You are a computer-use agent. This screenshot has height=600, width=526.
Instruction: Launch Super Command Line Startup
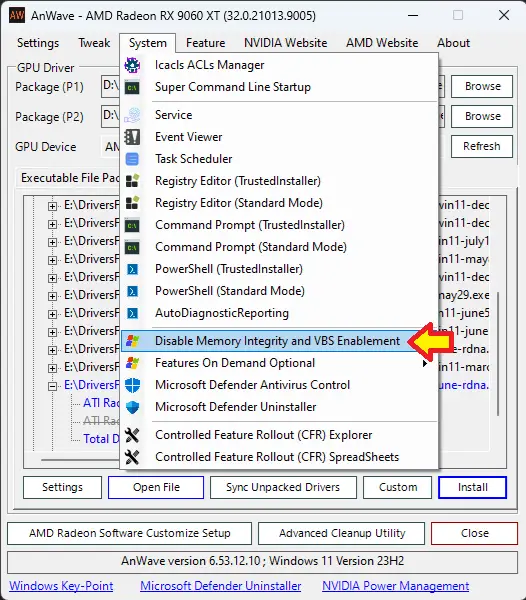(279, 87)
